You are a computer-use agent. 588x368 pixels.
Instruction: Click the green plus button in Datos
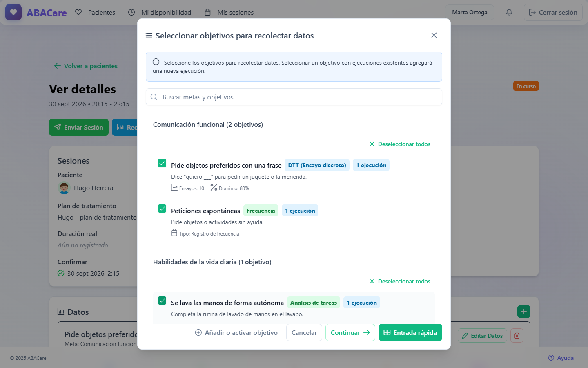click(x=524, y=312)
